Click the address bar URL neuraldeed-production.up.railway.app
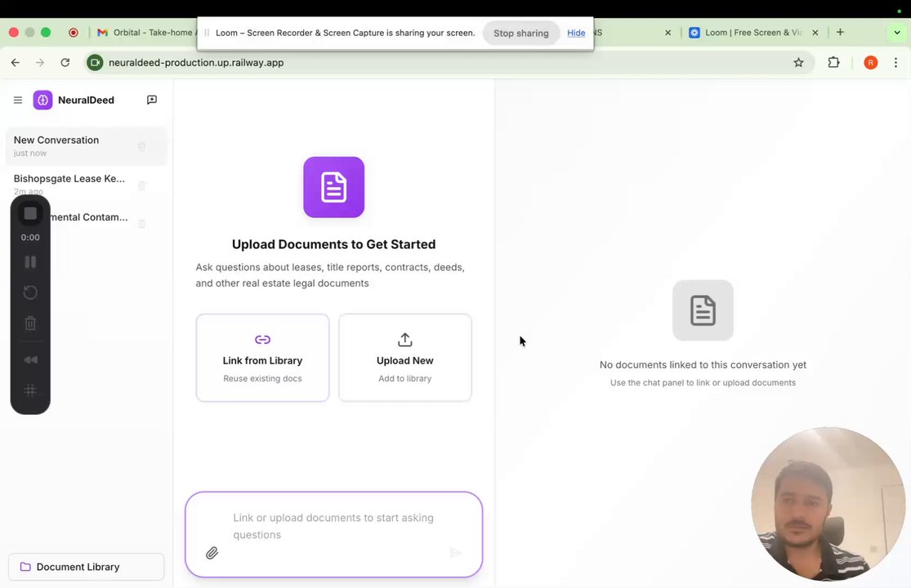911x588 pixels. click(196, 63)
